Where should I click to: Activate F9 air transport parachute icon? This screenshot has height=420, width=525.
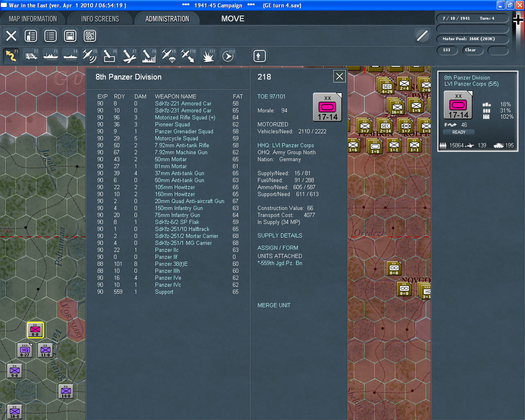point(169,56)
